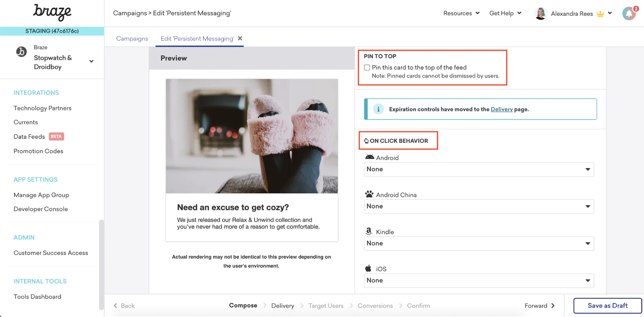Open Android China on-click behavior dropdown
This screenshot has height=317, width=644.
tap(479, 206)
